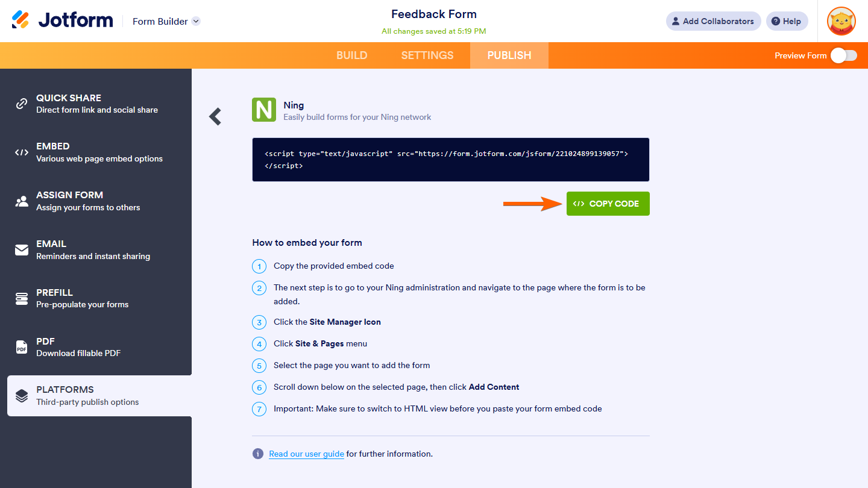Click the back arrow beside Ning
The width and height of the screenshot is (868, 488).
point(215,116)
